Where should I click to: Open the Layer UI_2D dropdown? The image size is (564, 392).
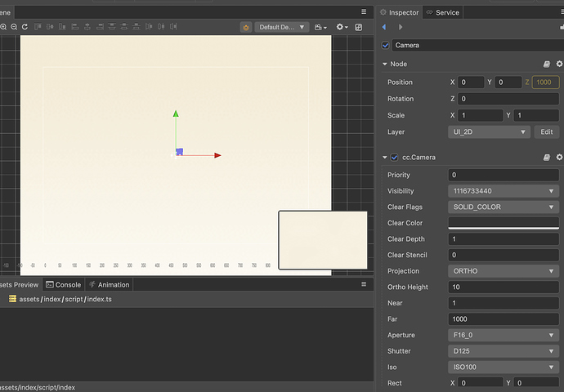point(490,131)
